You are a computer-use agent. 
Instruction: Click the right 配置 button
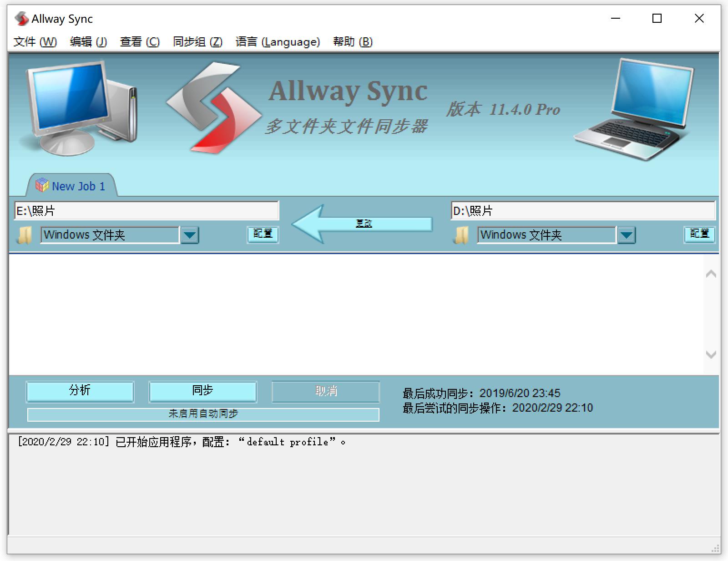coord(699,234)
